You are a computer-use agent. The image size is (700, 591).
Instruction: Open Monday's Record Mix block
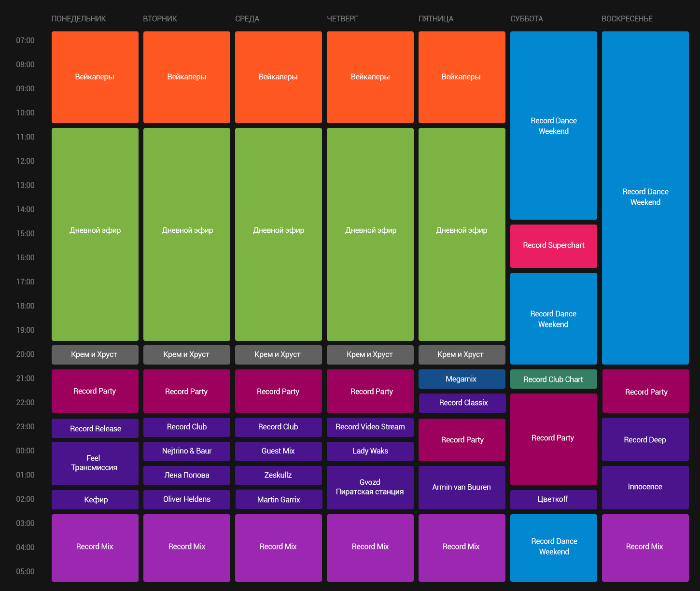coord(95,548)
